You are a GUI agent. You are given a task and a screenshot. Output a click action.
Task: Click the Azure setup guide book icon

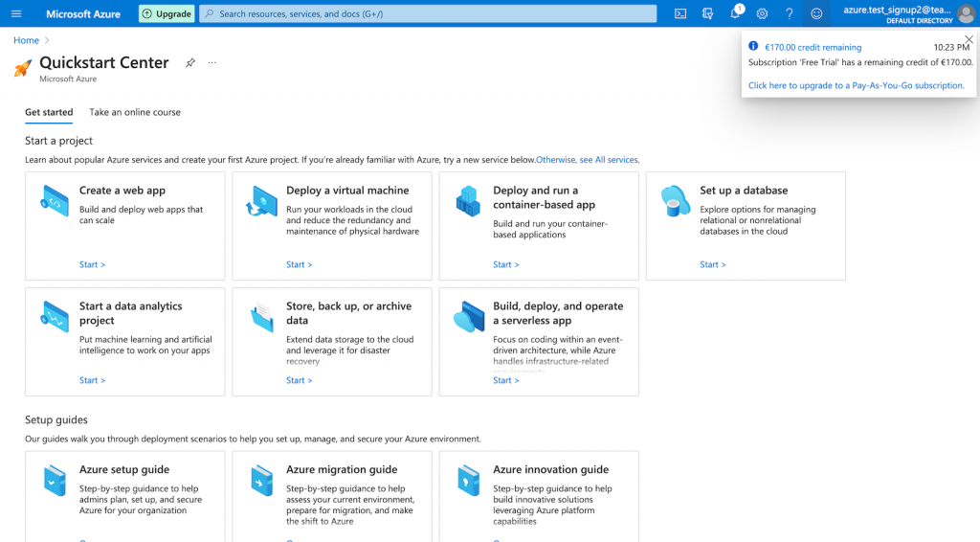click(55, 480)
